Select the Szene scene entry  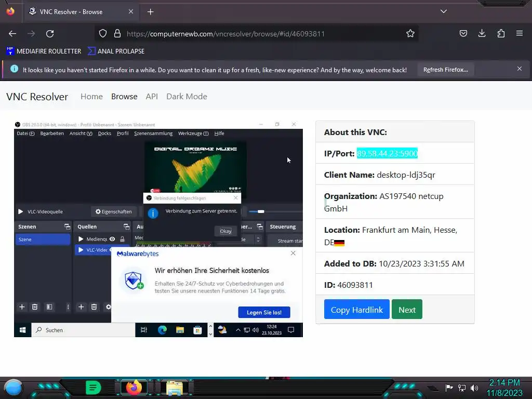(43, 239)
